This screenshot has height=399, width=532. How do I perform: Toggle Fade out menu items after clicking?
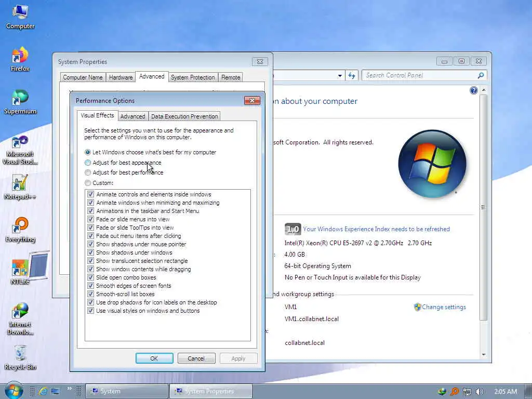coord(90,236)
